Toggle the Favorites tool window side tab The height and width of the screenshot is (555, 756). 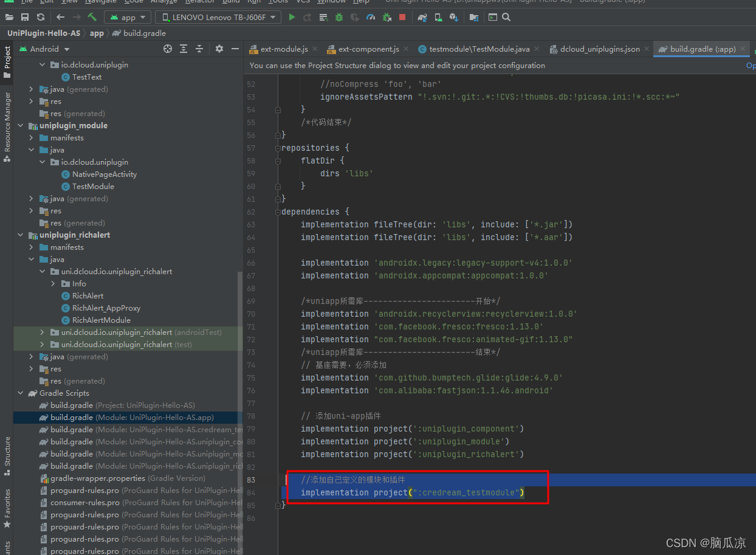pyautogui.click(x=7, y=508)
